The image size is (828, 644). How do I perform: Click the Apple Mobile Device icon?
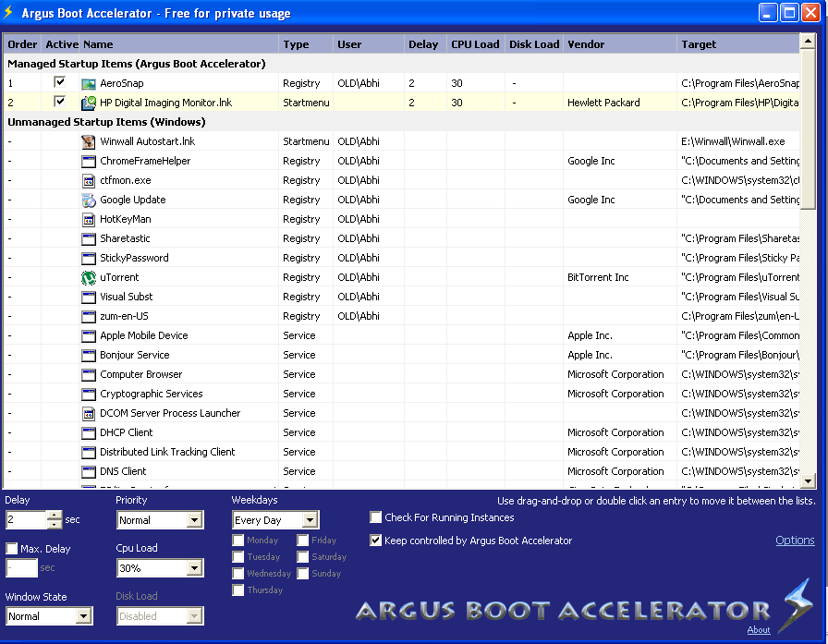pyautogui.click(x=89, y=335)
